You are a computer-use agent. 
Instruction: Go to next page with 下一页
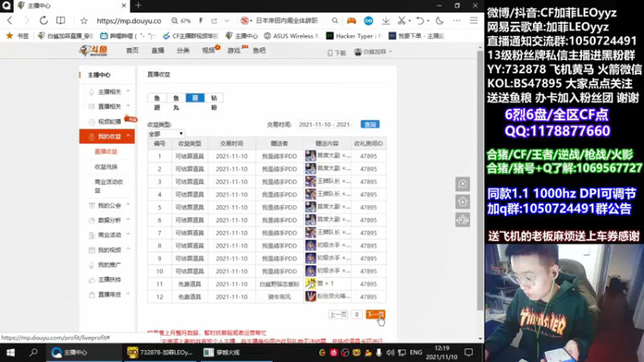pos(375,315)
